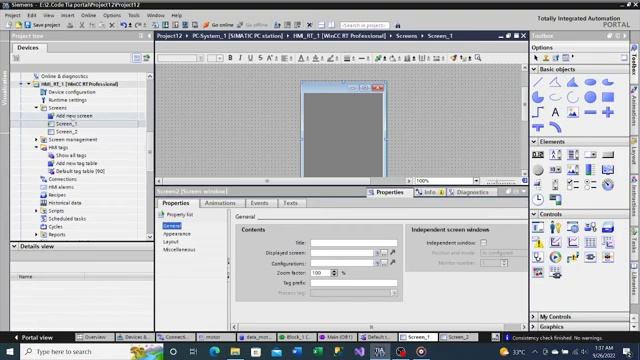Select the Line tool in Basic objects

pyautogui.click(x=538, y=82)
